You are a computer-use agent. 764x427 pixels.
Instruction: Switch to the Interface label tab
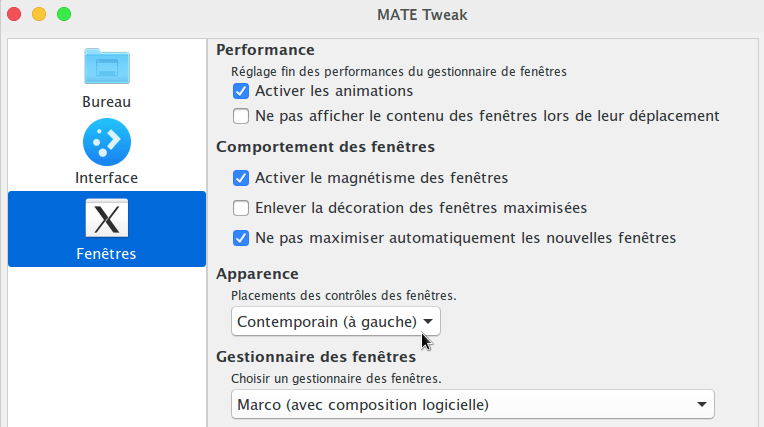(106, 177)
